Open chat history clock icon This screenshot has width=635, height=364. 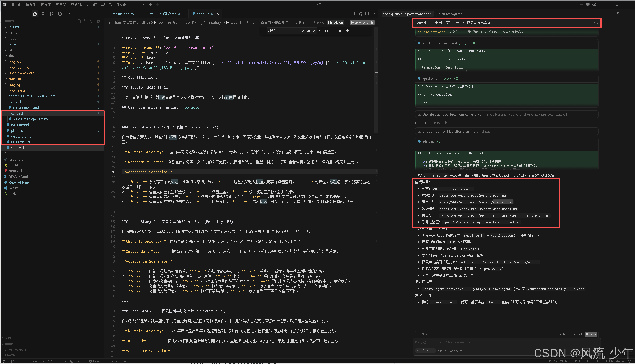point(617,14)
